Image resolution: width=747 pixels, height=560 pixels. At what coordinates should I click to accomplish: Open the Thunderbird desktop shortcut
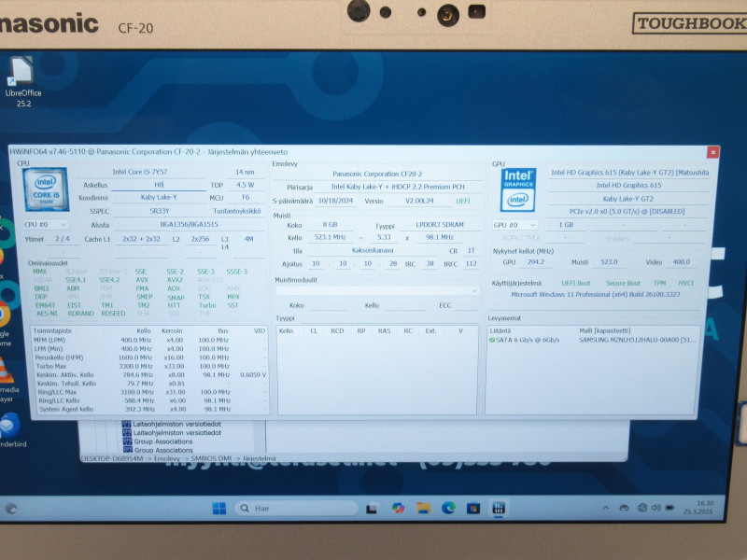11,429
